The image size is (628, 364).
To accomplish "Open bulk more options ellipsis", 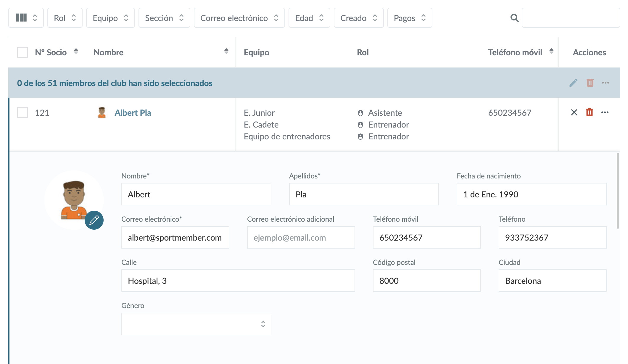I will (605, 83).
